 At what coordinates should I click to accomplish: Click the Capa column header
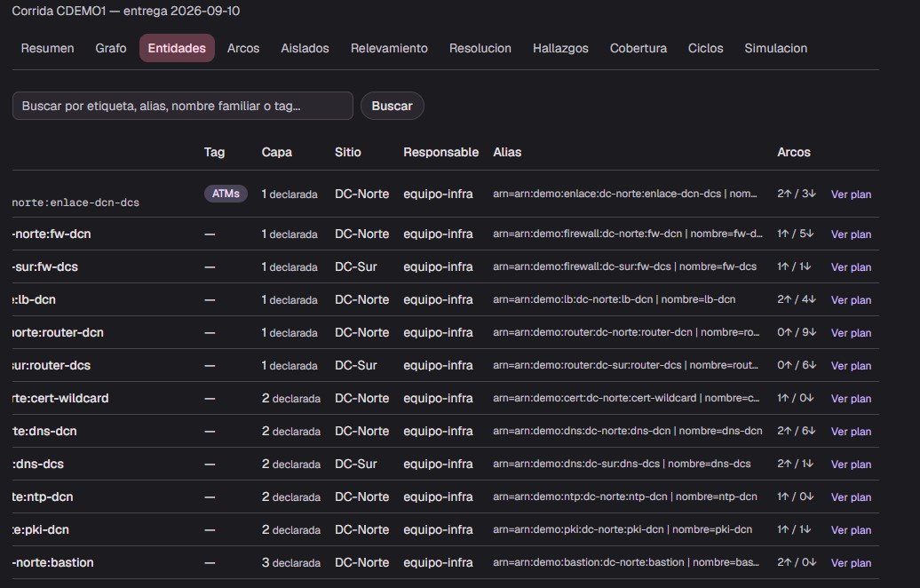[276, 152]
